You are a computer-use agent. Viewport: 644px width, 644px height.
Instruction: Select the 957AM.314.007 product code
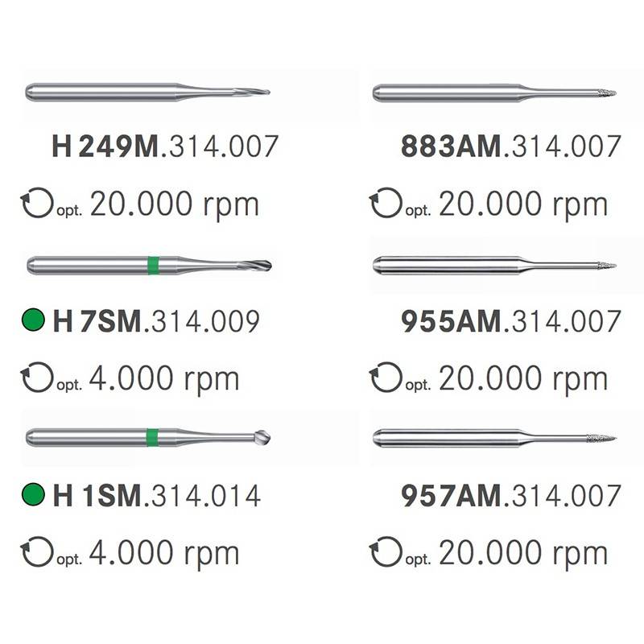click(511, 494)
